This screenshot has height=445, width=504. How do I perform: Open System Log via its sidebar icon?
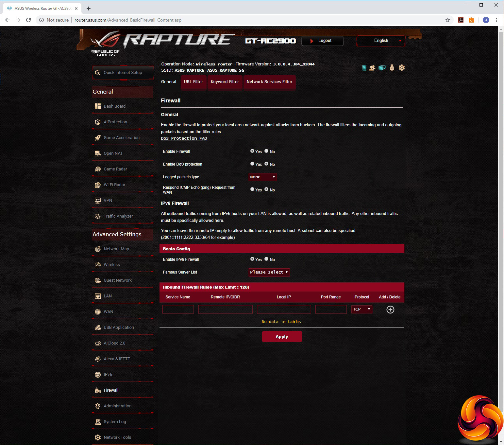(97, 422)
